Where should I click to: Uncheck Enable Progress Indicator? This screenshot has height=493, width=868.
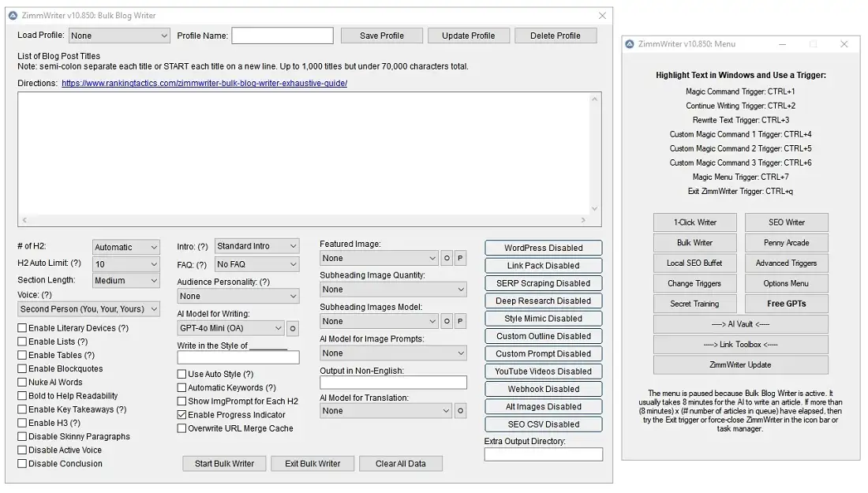tap(182, 415)
